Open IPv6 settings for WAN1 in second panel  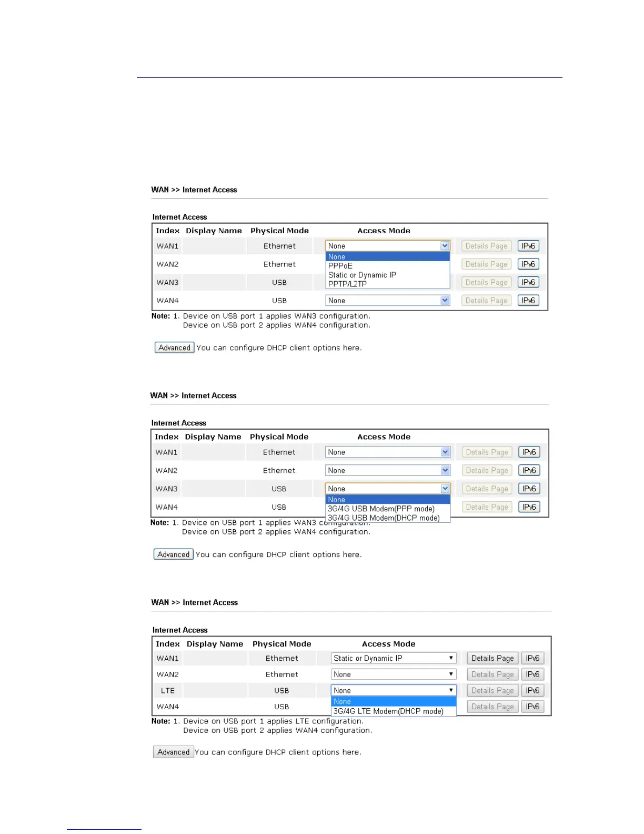pos(529,452)
